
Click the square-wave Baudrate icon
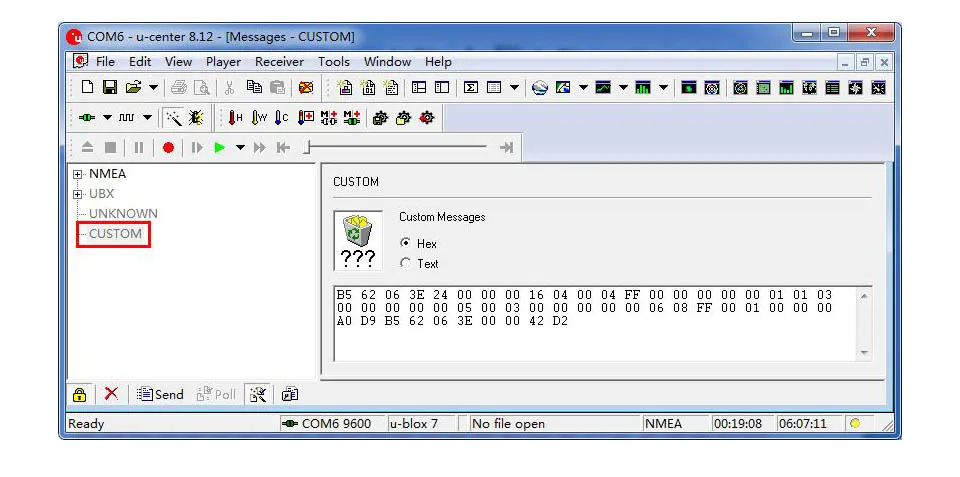pos(127,117)
